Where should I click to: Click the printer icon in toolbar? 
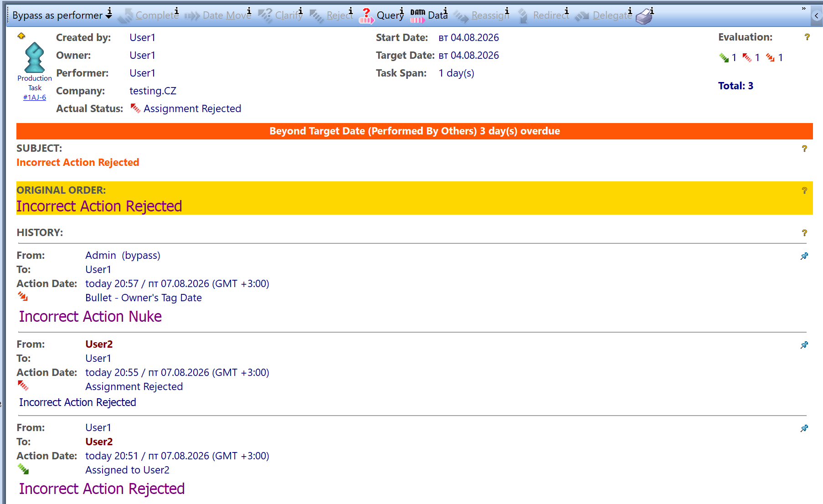tap(645, 16)
